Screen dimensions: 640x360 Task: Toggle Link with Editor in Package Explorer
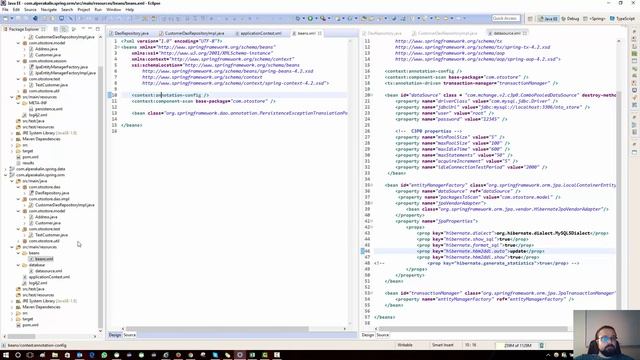point(64,29)
